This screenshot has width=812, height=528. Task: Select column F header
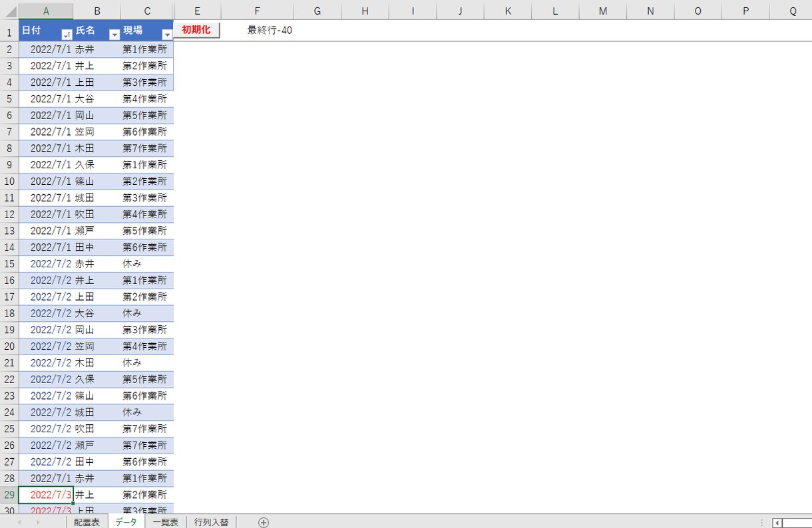[257, 11]
